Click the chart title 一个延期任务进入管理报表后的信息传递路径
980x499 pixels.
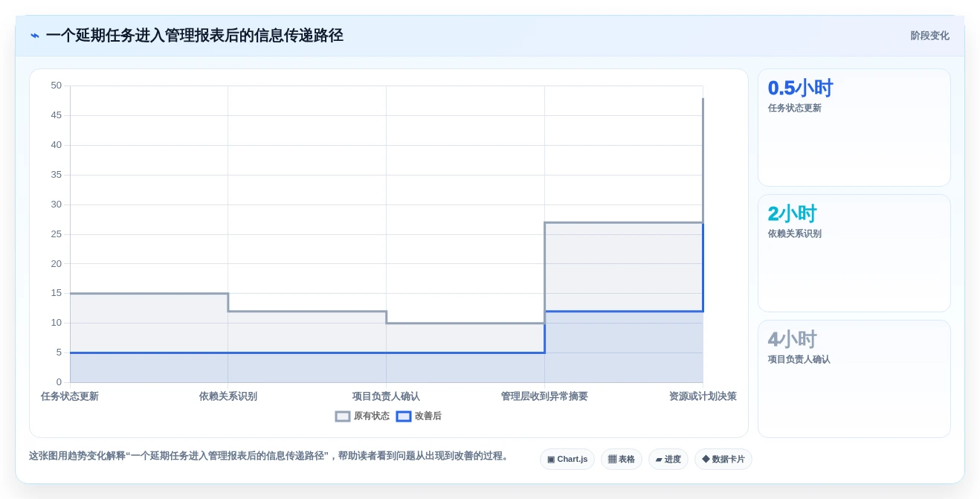click(x=194, y=36)
